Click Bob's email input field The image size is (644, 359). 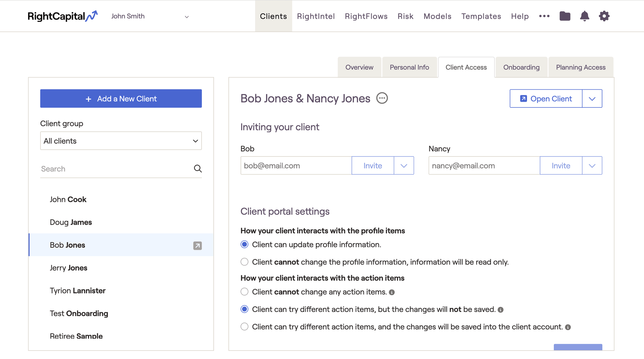point(296,166)
